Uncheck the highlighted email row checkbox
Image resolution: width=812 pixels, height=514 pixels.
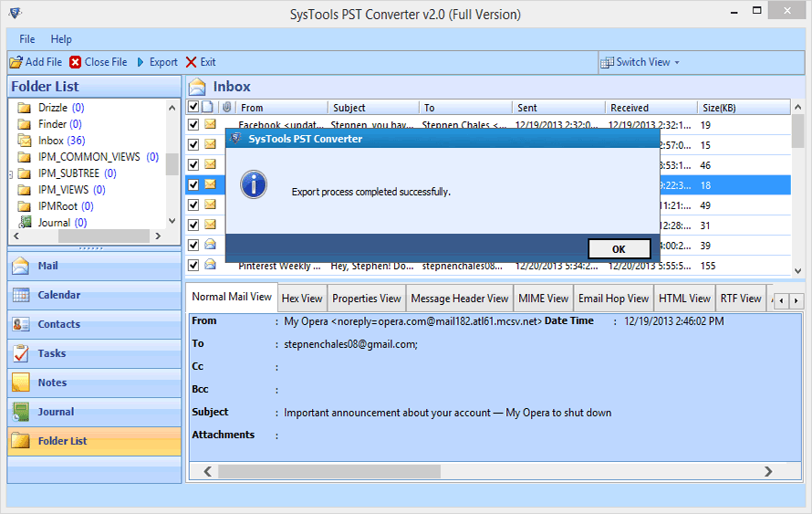[x=193, y=184]
